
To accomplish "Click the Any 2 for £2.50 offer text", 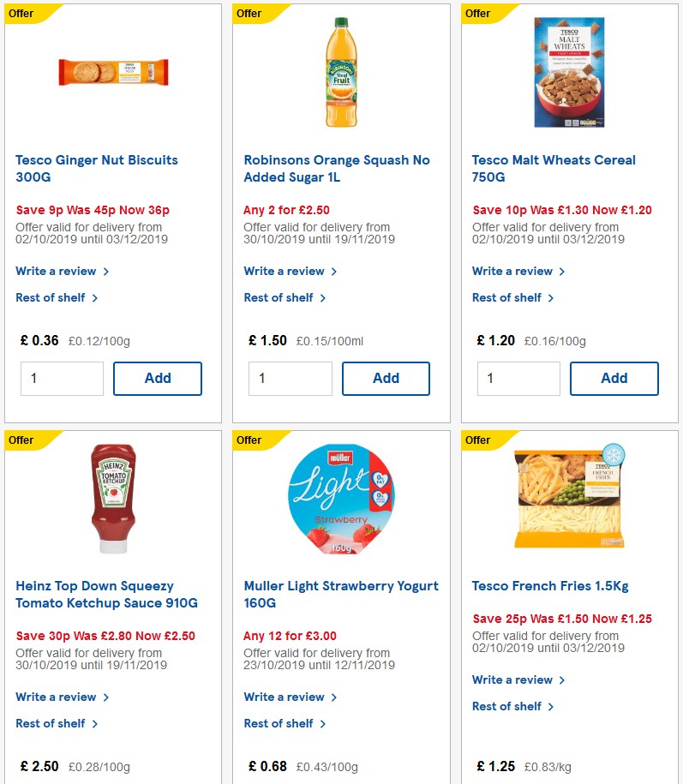I will [286, 210].
